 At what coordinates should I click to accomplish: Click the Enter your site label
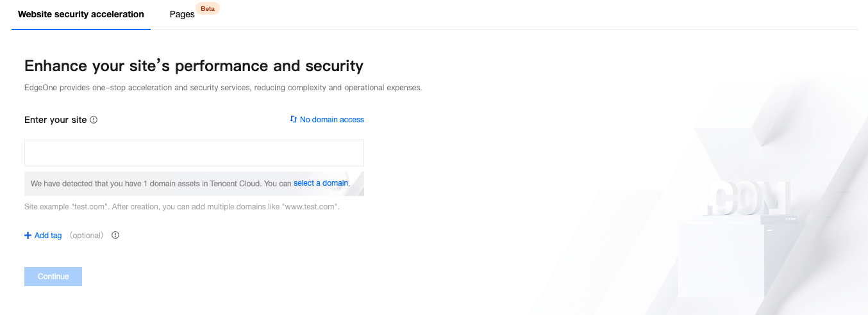(55, 120)
